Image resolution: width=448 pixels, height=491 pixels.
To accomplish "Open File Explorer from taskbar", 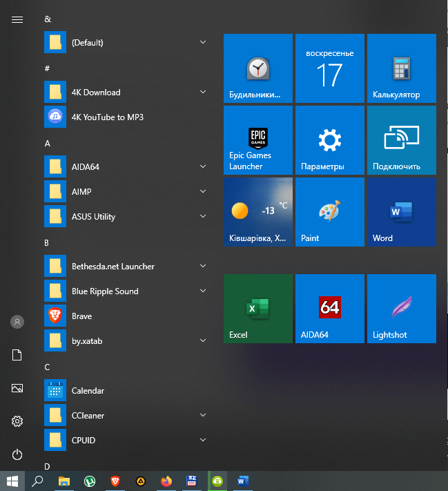I will tap(64, 481).
